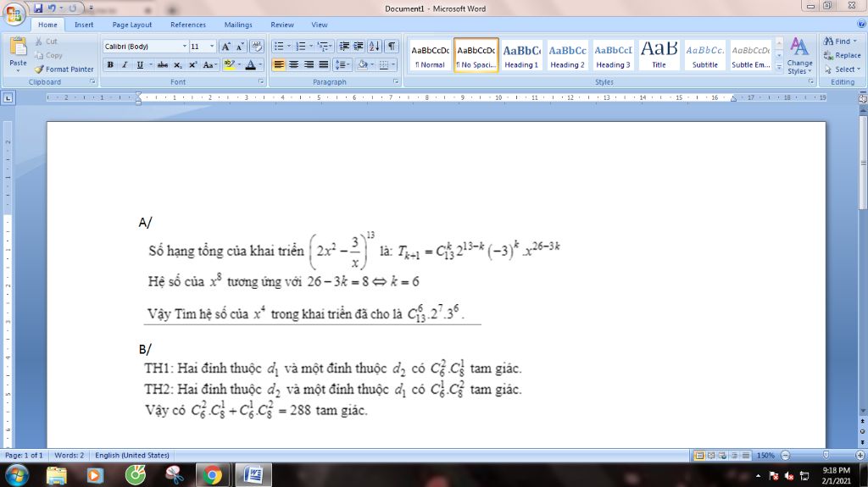
Task: Open the References tab
Action: pyautogui.click(x=187, y=25)
